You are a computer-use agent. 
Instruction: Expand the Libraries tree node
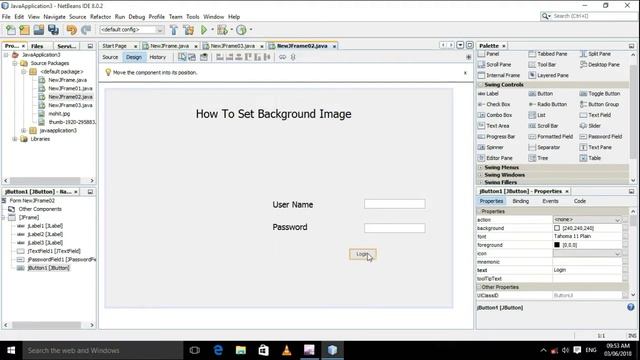(x=15, y=139)
